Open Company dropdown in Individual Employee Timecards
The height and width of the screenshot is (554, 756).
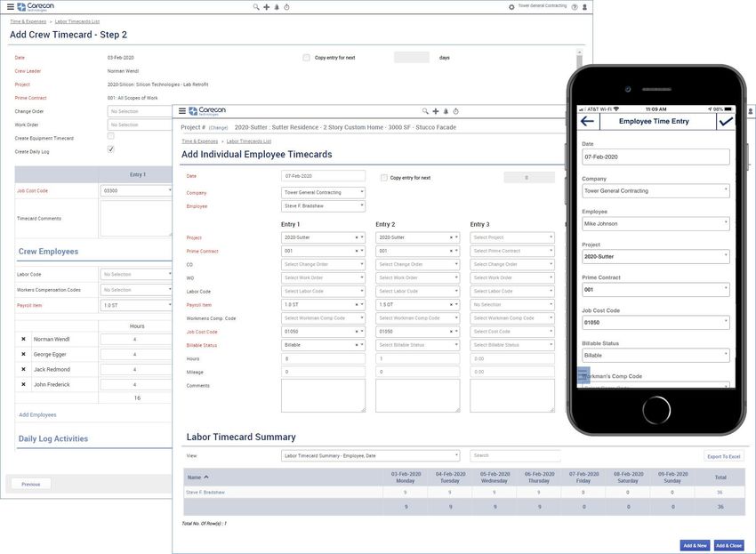point(323,192)
